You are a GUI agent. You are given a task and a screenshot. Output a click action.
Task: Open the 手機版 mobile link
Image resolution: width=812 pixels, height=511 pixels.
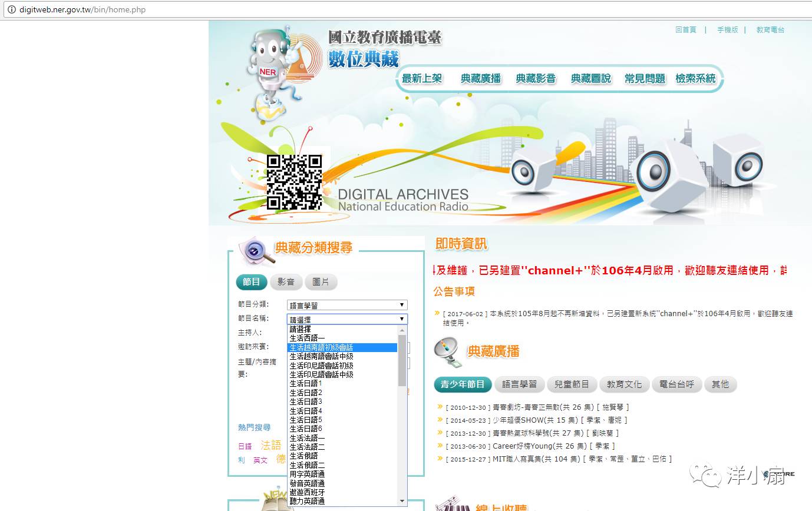pos(728,29)
